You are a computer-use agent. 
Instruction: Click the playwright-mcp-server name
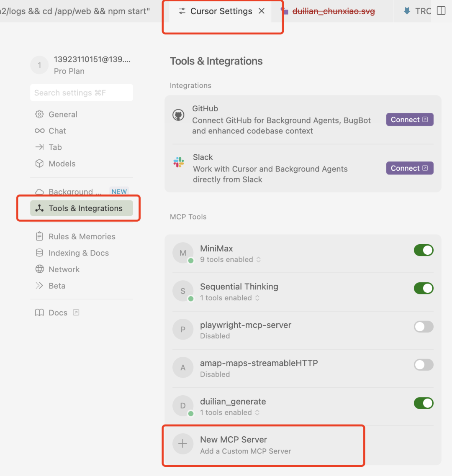(245, 325)
